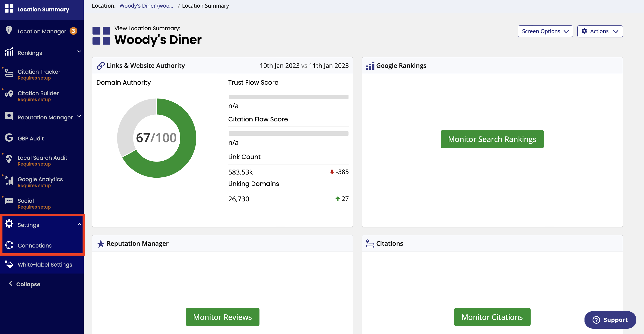Screen dimensions: 644x334
Task: Click the star icon in Reputation Manager panel
Action: pos(100,243)
